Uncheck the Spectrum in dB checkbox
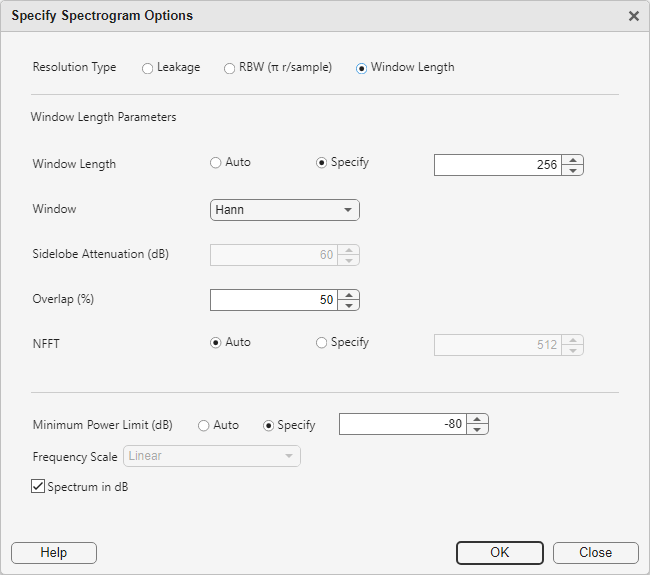Image resolution: width=650 pixels, height=575 pixels. click(38, 487)
